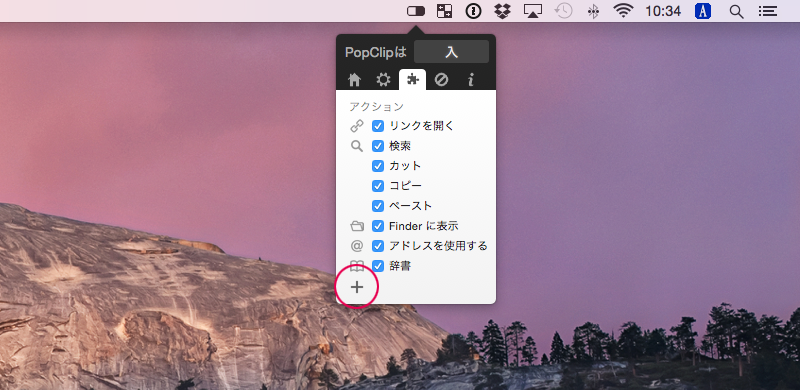Click the @ icon beside アドレスを使用する
The height and width of the screenshot is (390, 800).
357,246
